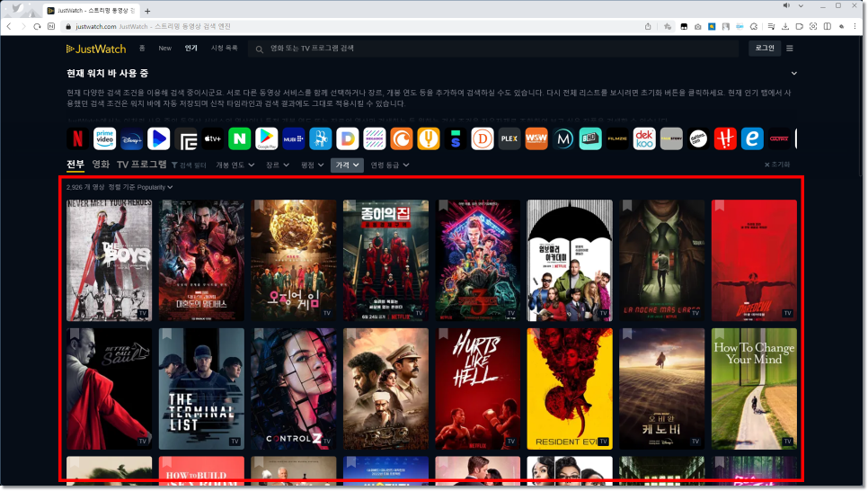The image size is (868, 491).
Task: Expand the 장르 filter dropdown
Action: (x=278, y=165)
